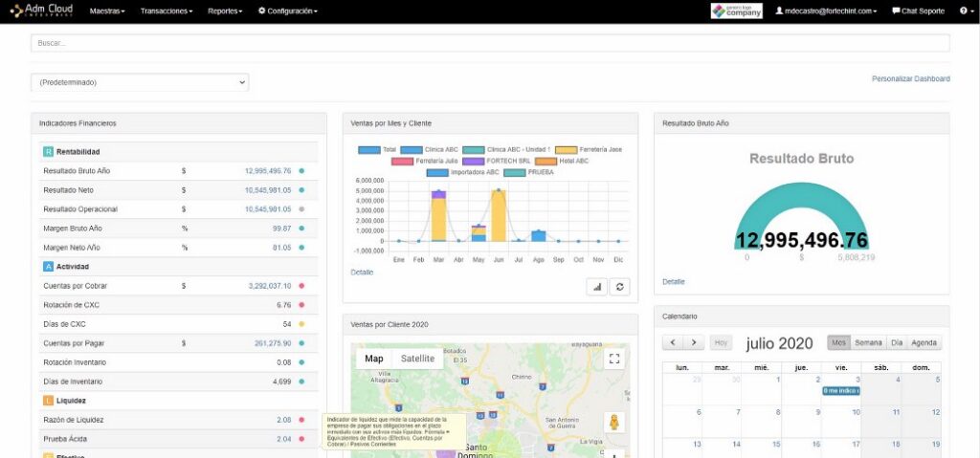Open the Transacciones menu
This screenshot has height=458, width=980.
(166, 11)
